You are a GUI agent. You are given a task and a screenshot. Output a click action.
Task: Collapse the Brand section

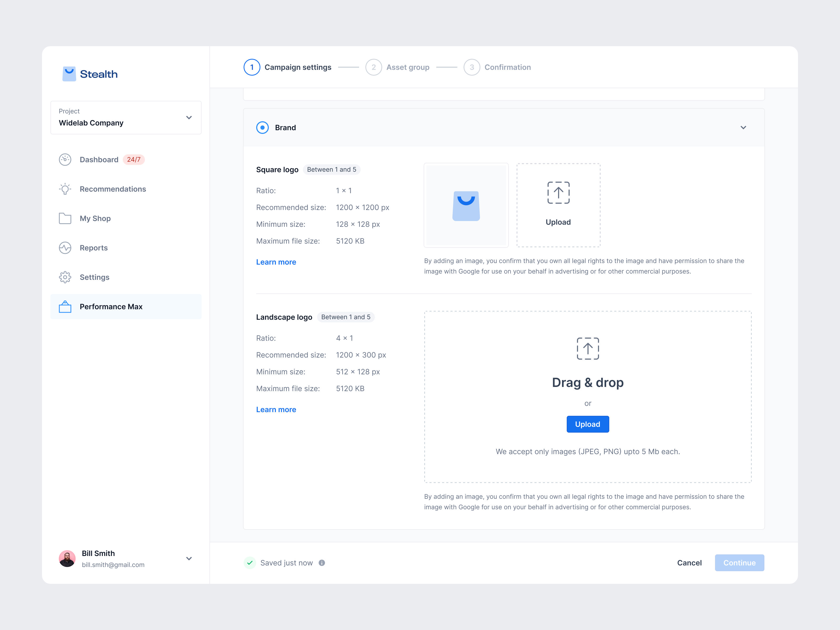[x=744, y=128]
